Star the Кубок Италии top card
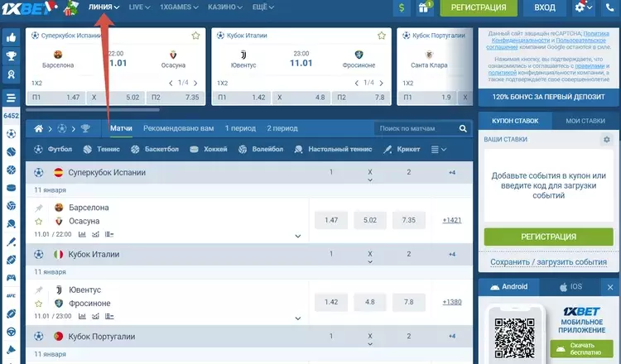Image resolution: width=621 pixels, height=364 pixels. (382, 36)
